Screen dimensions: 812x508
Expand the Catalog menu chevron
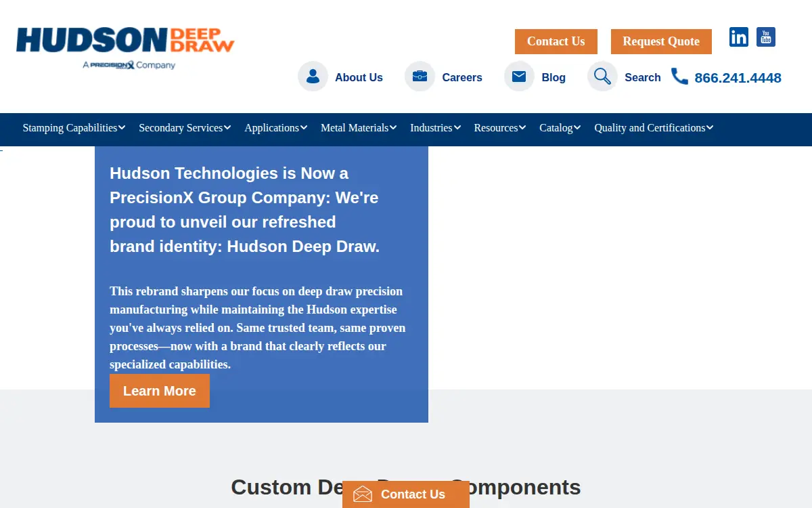(x=577, y=127)
